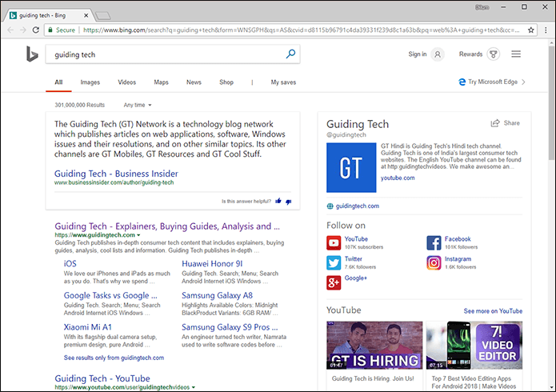This screenshot has width=556, height=392.
Task: Click the thumbs up helpful icon
Action: tap(278, 201)
